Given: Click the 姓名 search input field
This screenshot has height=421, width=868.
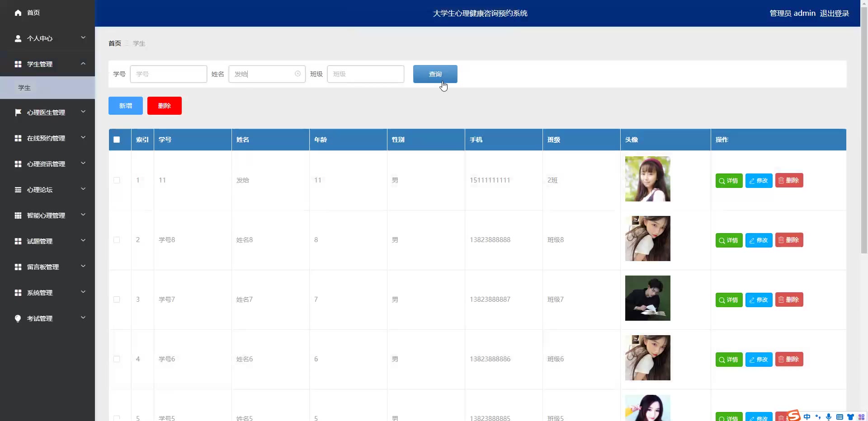Looking at the screenshot, I should 267,74.
